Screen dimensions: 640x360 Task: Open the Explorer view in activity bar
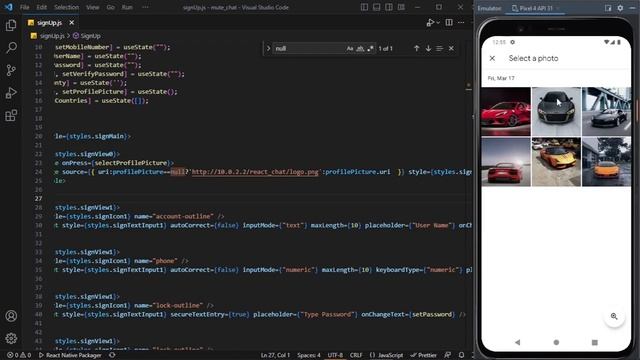(11, 25)
